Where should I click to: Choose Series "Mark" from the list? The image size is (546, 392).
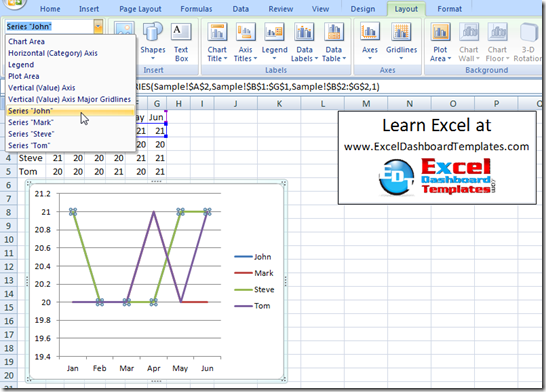[31, 123]
